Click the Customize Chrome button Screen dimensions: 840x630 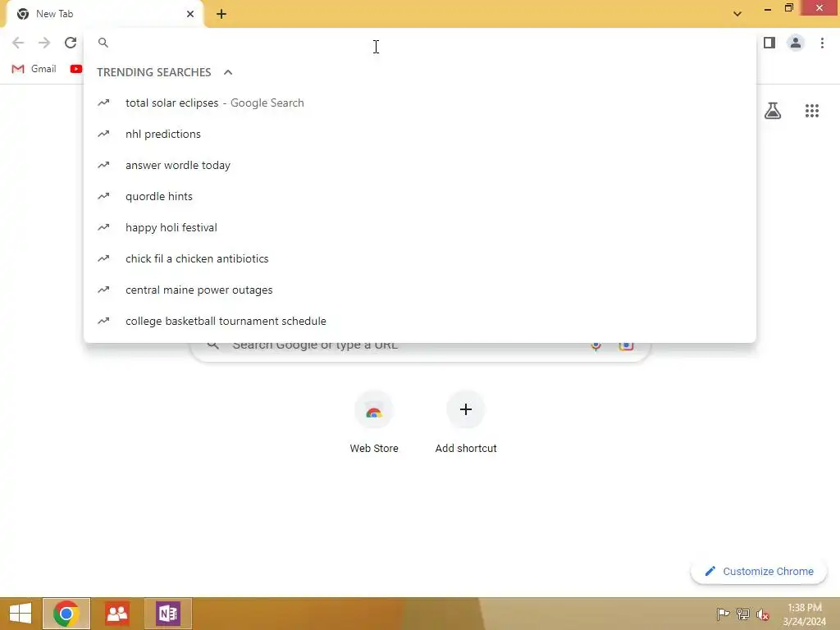click(x=759, y=572)
